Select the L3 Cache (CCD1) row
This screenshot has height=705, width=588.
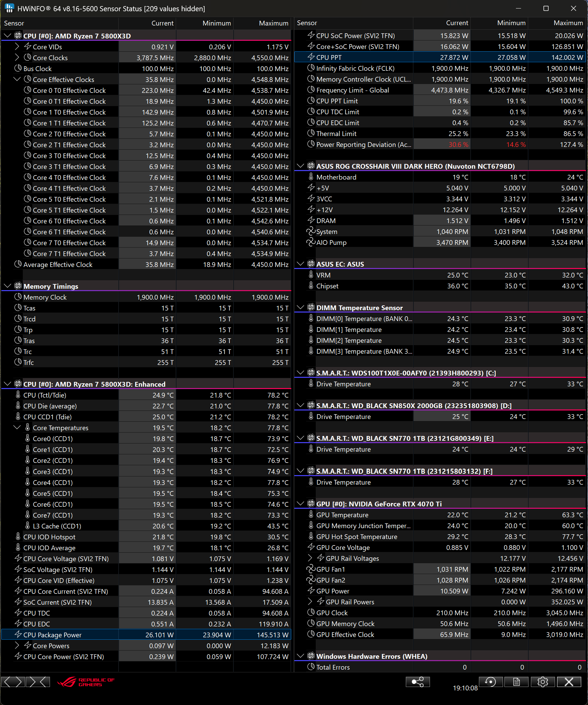pyautogui.click(x=146, y=526)
